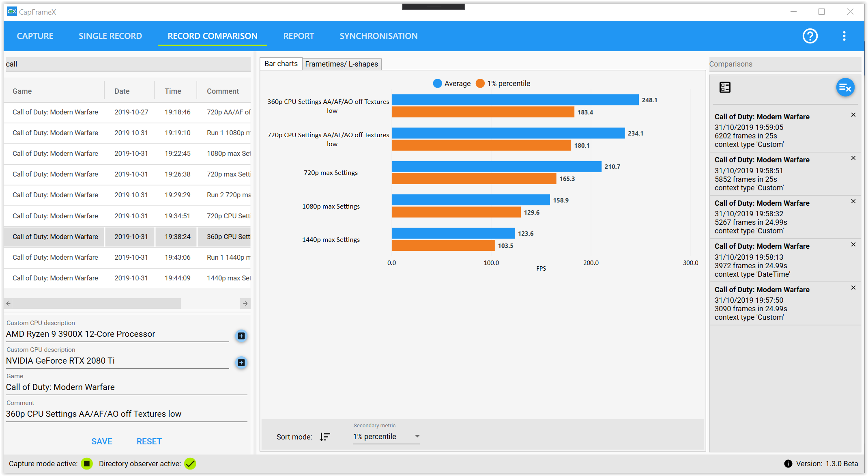Click the Comment text field

pyautogui.click(x=127, y=414)
